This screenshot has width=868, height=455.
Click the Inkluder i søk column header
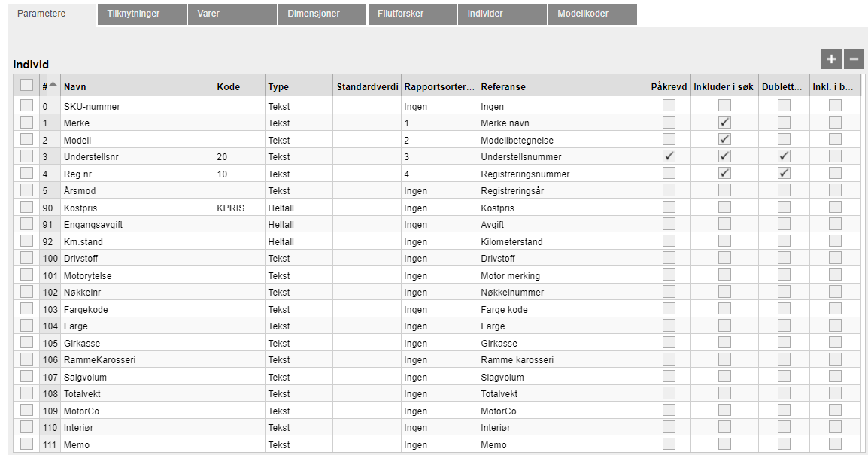click(x=724, y=86)
